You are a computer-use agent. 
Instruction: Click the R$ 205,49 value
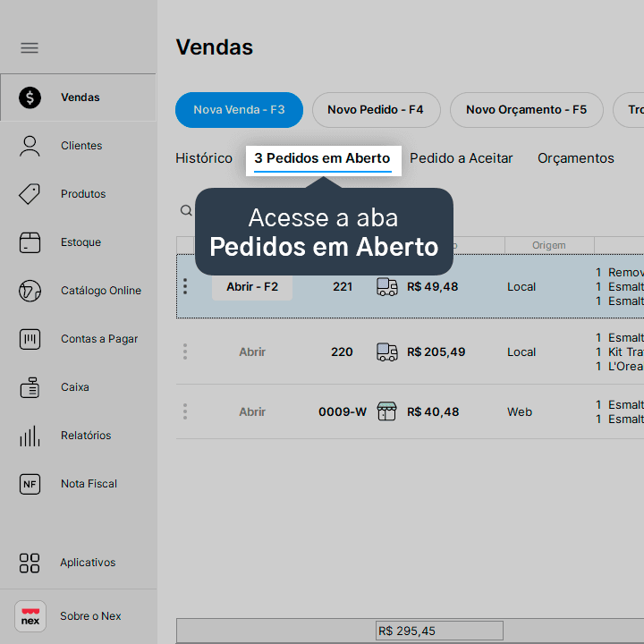point(436,352)
